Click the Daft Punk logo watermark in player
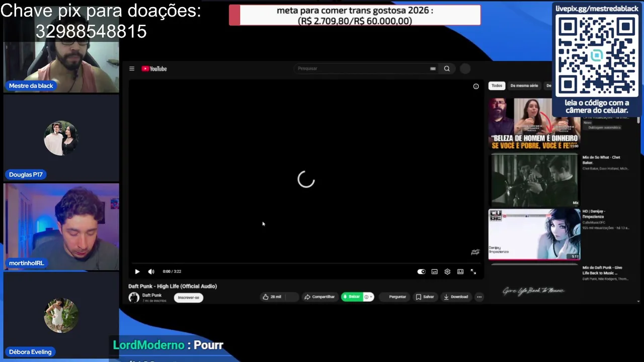 pyautogui.click(x=475, y=252)
